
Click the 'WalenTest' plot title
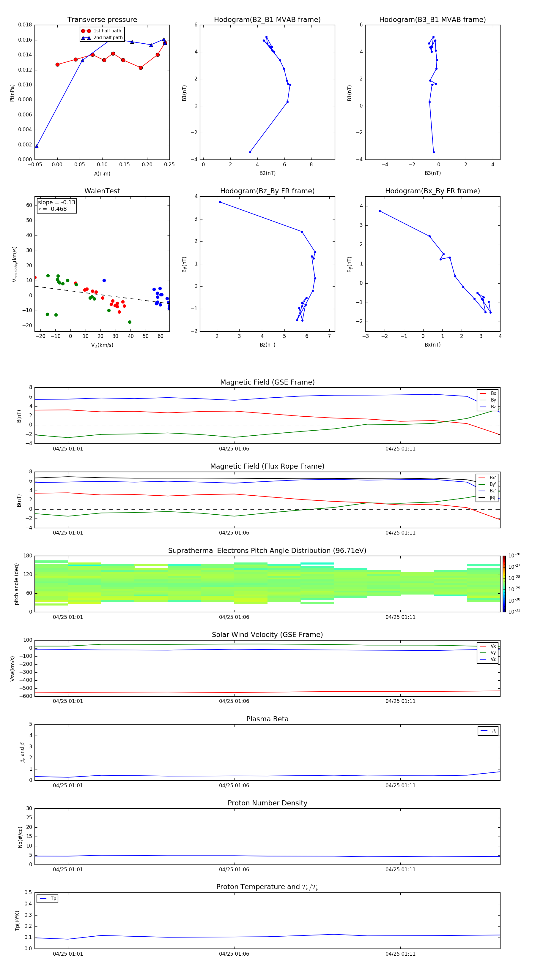(x=102, y=191)
